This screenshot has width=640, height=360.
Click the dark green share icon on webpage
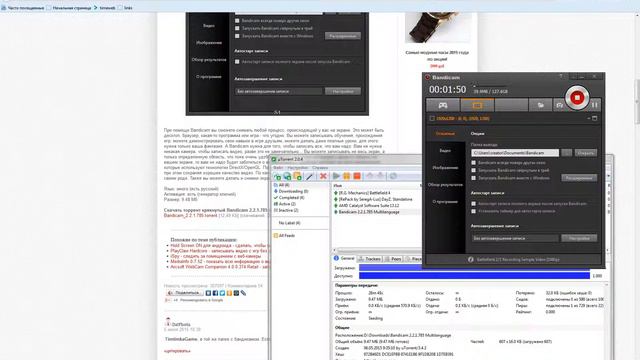(236, 293)
